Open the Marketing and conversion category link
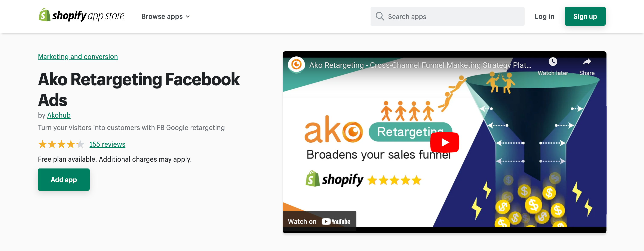 78,57
